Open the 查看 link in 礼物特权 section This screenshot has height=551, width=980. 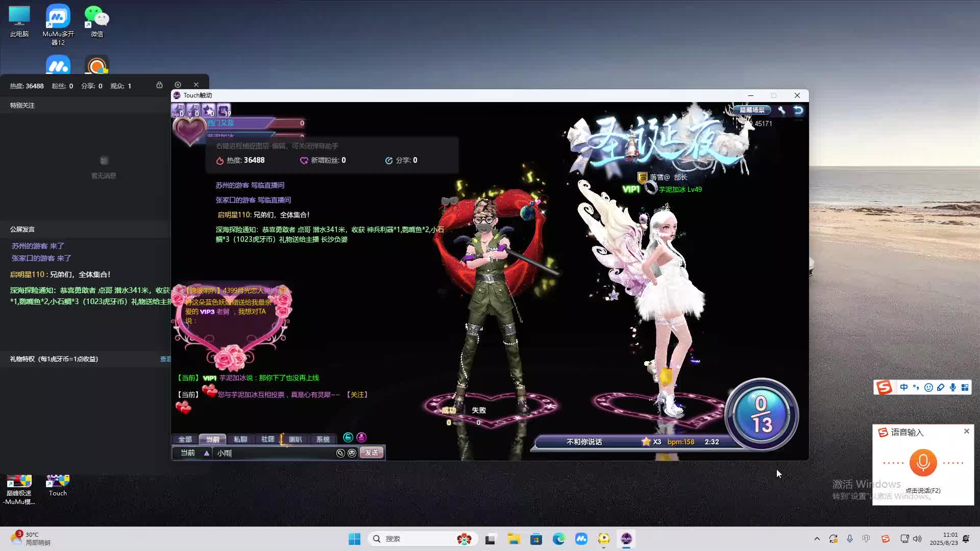tap(165, 359)
